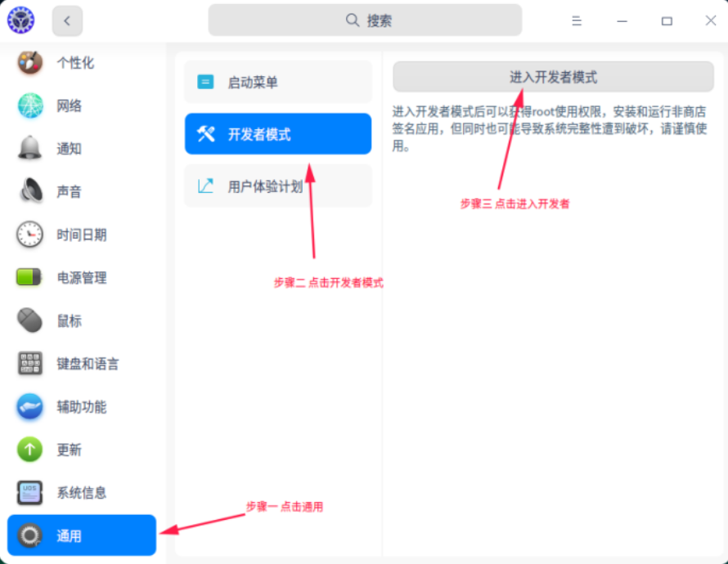This screenshot has height=564, width=728.
Task: Open Sound (声音) speaker icon
Action: 30,191
